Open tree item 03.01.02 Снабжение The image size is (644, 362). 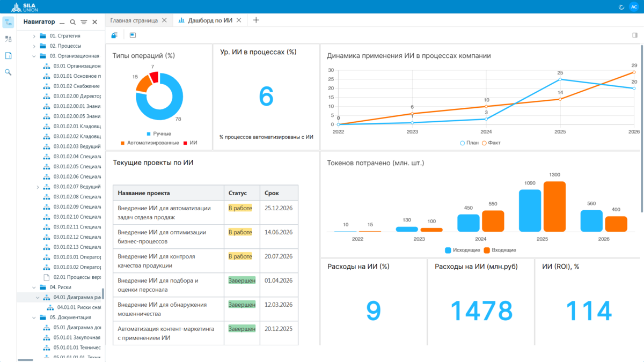76,86
